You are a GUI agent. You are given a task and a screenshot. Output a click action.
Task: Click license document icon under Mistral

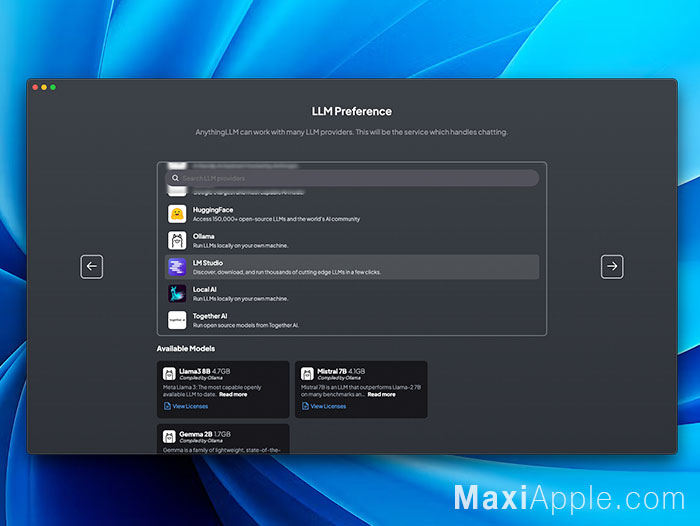pos(305,406)
